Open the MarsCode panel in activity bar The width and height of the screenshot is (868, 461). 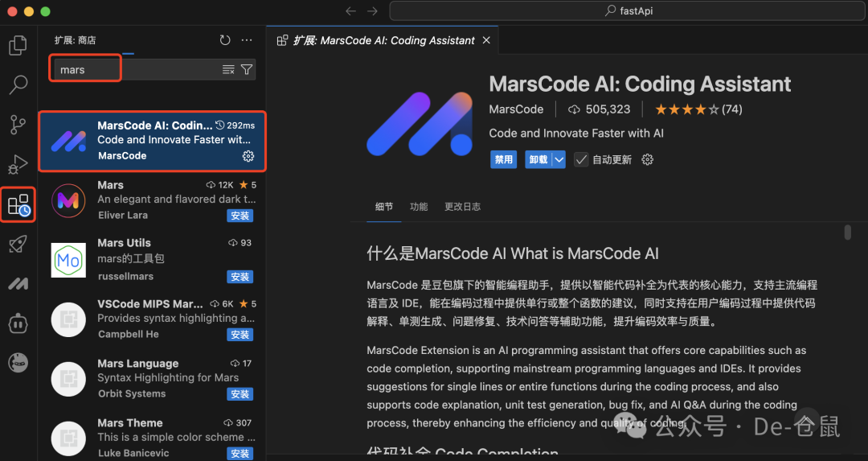(18, 284)
